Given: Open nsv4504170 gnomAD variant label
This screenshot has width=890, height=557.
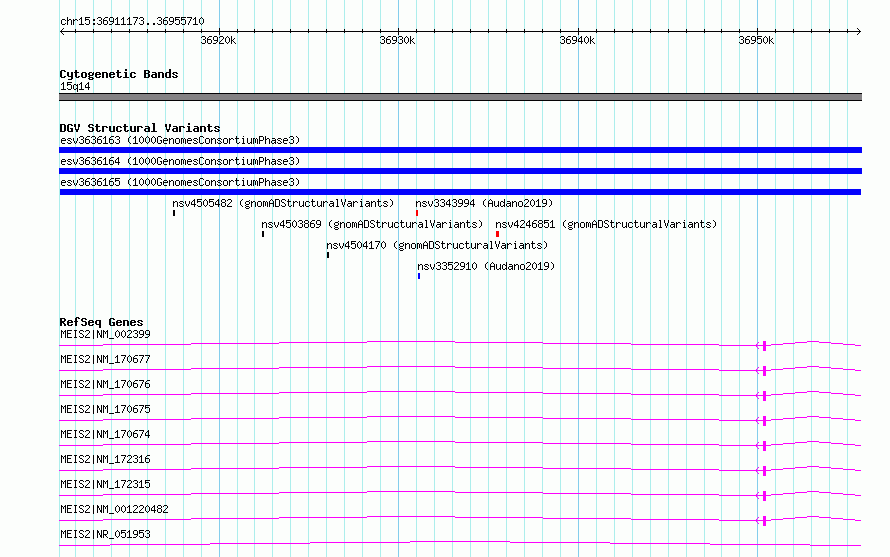Looking at the screenshot, I should click(x=437, y=245).
